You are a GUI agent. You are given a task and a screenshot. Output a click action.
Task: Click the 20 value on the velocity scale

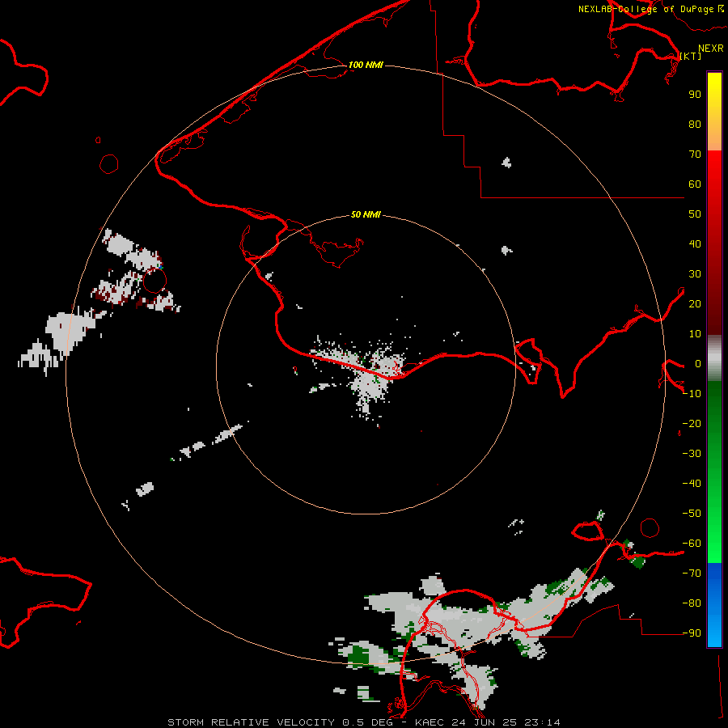(x=695, y=304)
